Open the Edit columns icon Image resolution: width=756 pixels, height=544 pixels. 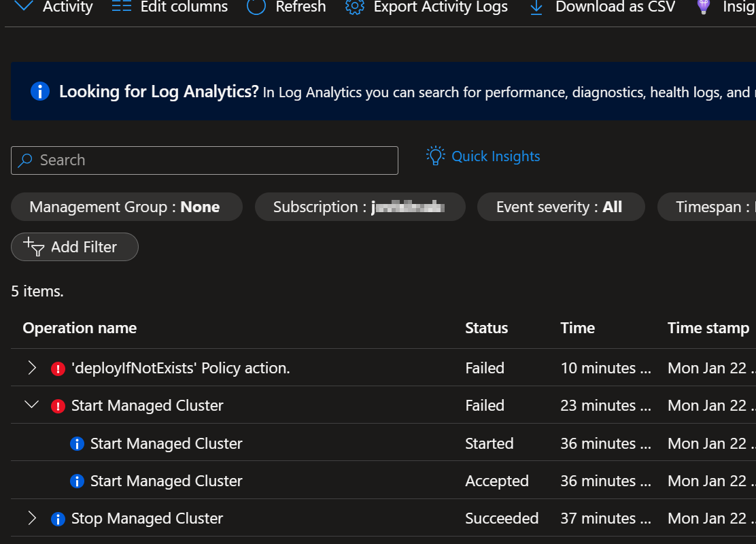tap(121, 7)
